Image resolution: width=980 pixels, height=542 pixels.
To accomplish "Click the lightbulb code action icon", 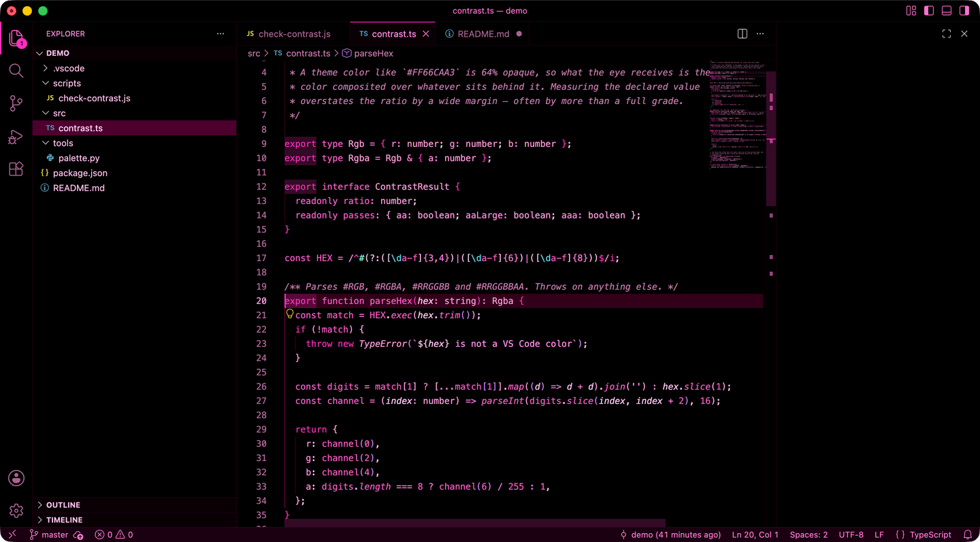I will pos(289,314).
